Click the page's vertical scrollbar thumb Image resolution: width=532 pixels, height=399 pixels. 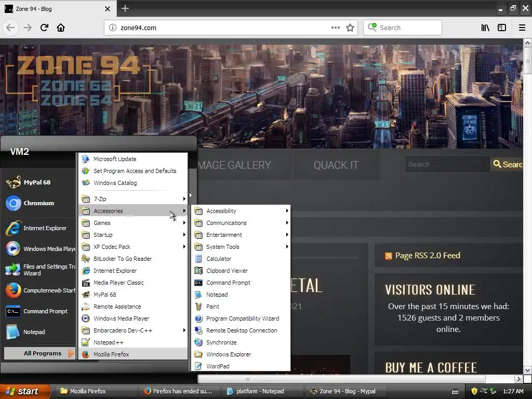click(527, 61)
